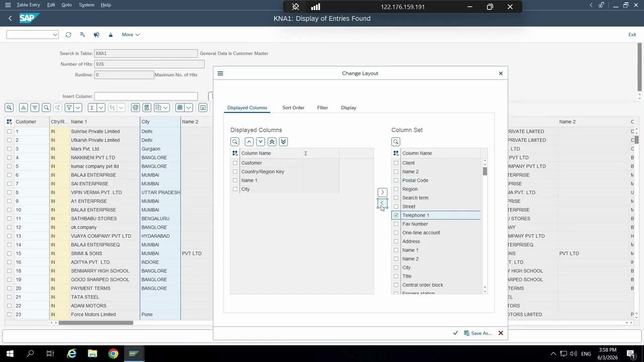Expand the filter options dropdown arrow
644x362 pixels.
(x=78, y=108)
